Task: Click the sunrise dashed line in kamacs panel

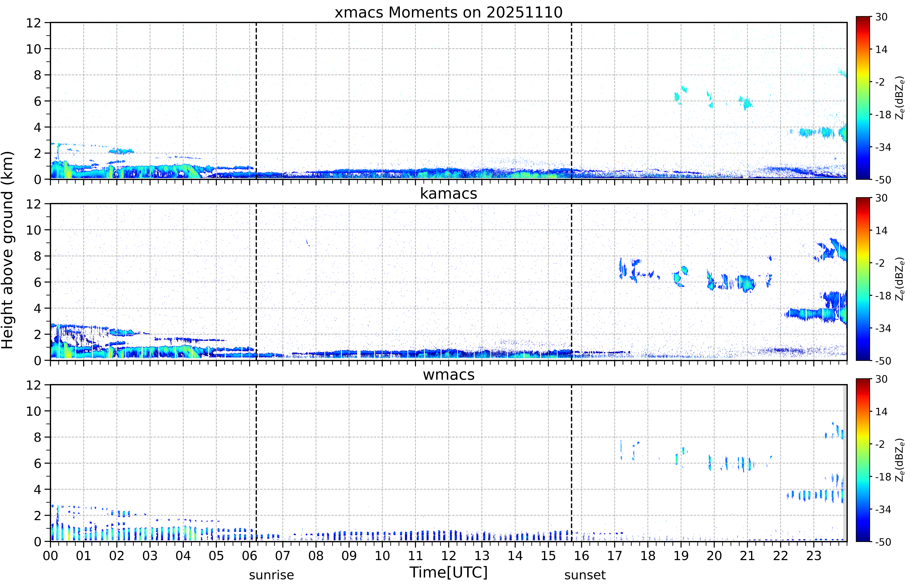Action: click(x=256, y=282)
